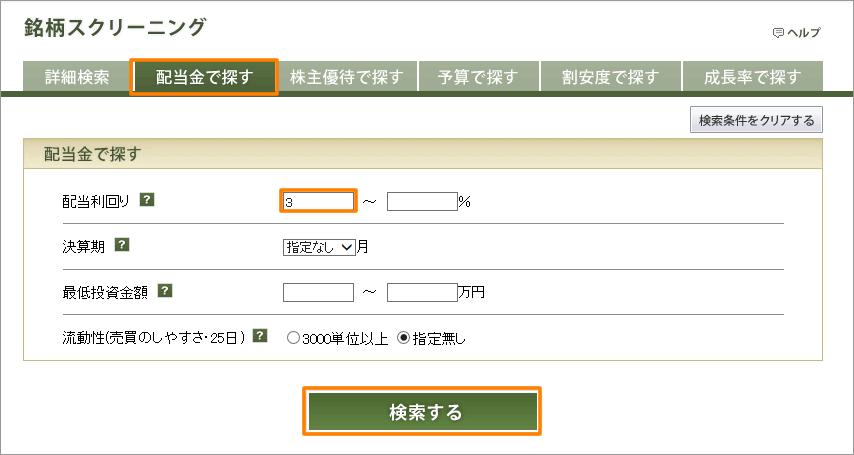Viewport: 854px width, 455px height.
Task: Focus 配当利回り minimum field containing 3
Action: point(319,202)
